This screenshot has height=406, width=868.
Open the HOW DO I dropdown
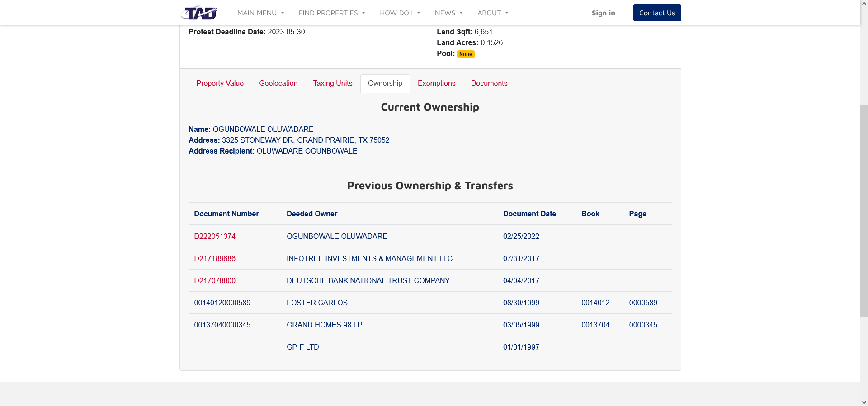(x=400, y=13)
